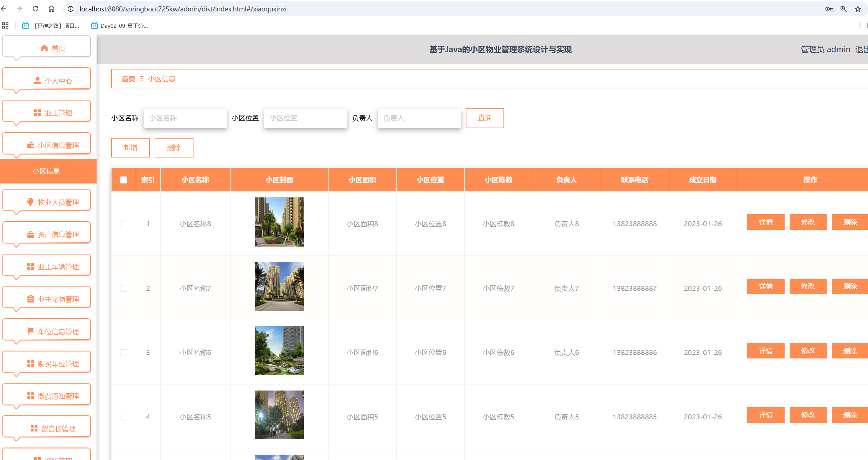The height and width of the screenshot is (460, 868).
Task: Toggle the select-all checkbox in table header
Action: (124, 180)
